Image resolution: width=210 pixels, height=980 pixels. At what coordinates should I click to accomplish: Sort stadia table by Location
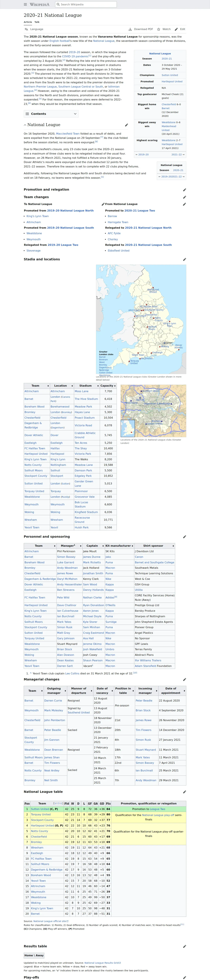pos(62,386)
